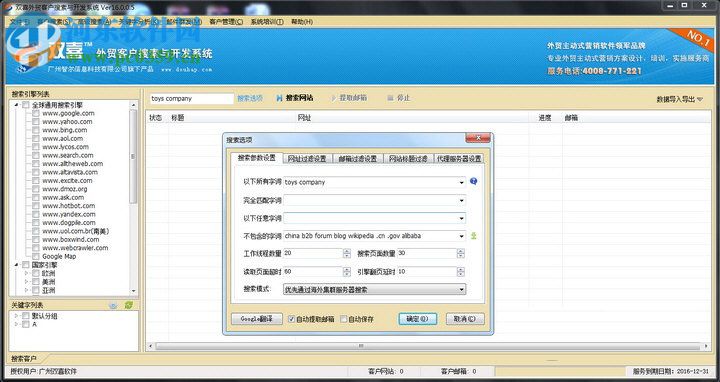Open the 不包含的字词 dropdown arrow

tap(461, 236)
